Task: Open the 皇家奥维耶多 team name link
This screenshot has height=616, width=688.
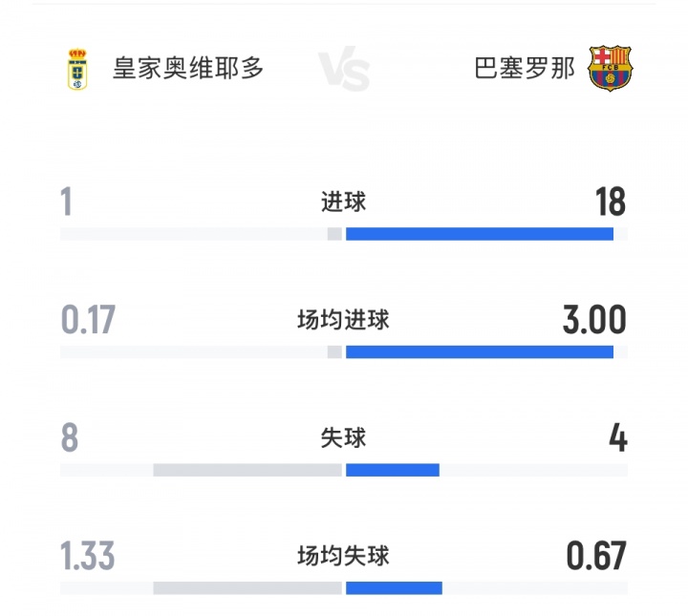Action: click(188, 69)
